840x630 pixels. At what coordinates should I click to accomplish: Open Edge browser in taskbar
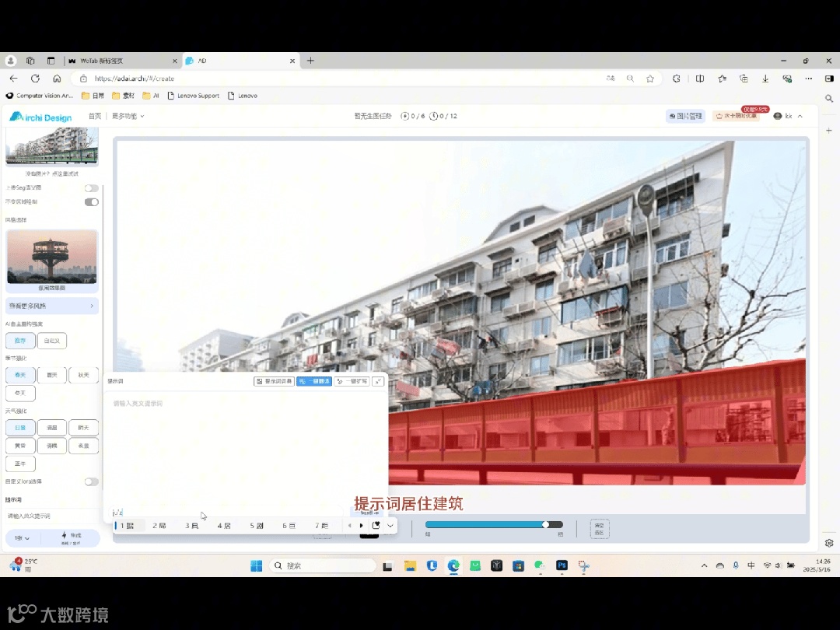coord(453,565)
